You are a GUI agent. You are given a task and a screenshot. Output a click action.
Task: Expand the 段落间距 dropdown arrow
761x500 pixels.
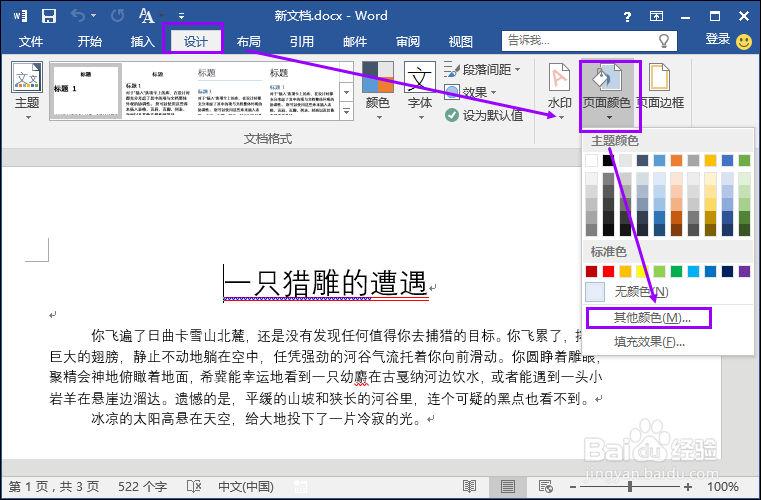tap(517, 70)
